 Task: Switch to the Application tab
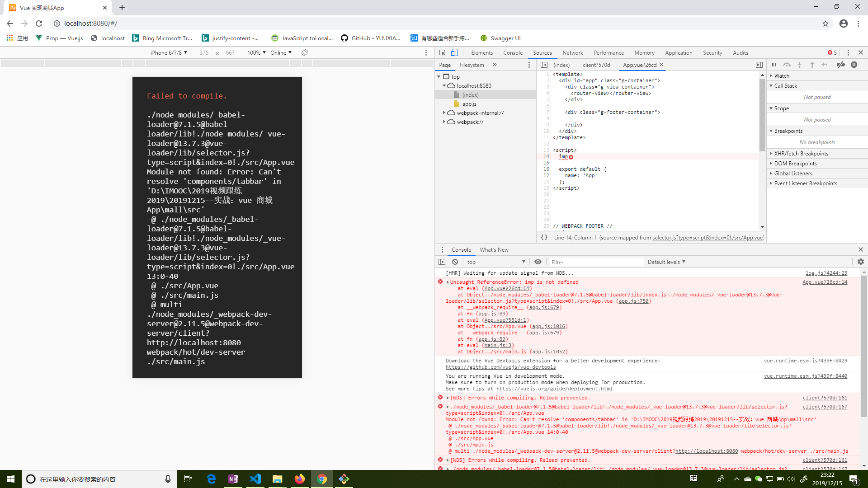[679, 52]
